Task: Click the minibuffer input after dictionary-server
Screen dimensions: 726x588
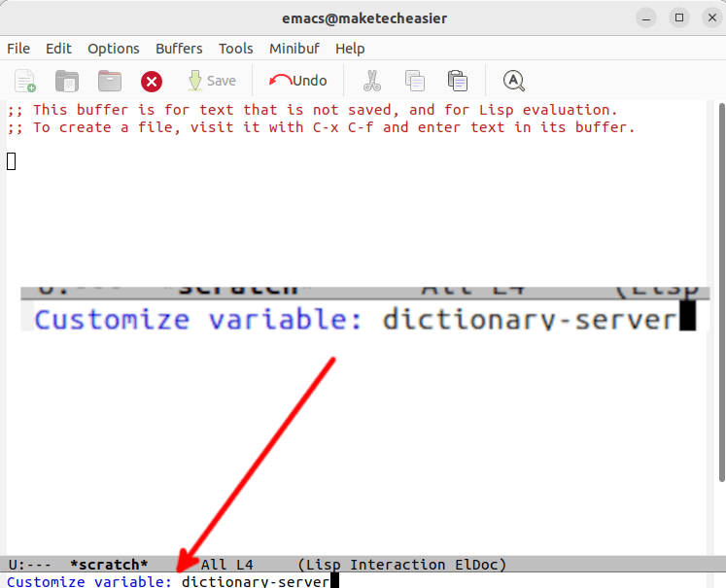Action: click(334, 581)
